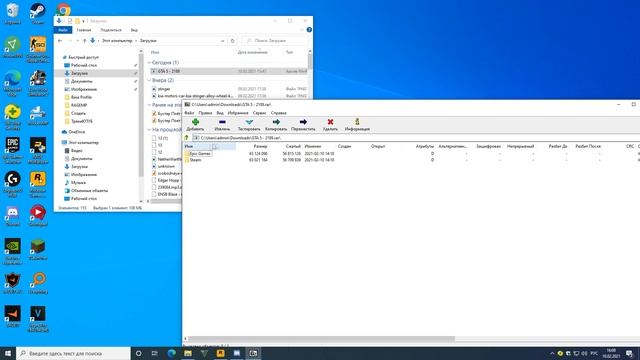
Task: Open the Steam desktop shortcut
Action: click(38, 13)
